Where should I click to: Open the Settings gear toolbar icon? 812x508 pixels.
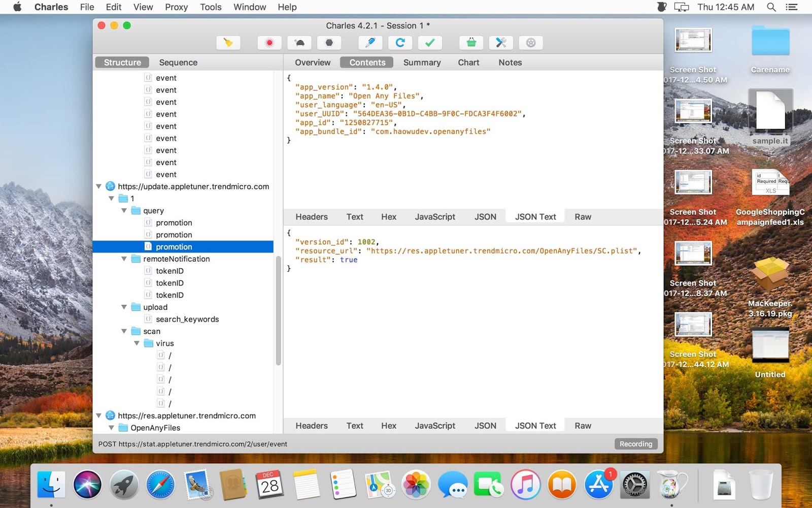point(531,43)
